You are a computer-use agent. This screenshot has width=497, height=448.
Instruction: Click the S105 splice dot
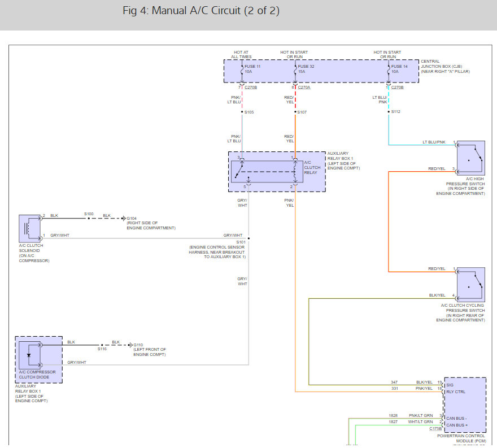(x=242, y=112)
